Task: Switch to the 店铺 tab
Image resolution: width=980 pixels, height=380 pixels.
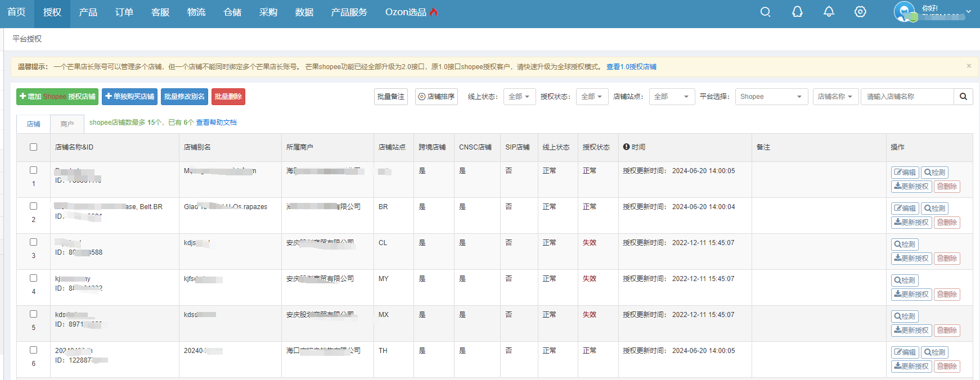Action: (x=34, y=124)
